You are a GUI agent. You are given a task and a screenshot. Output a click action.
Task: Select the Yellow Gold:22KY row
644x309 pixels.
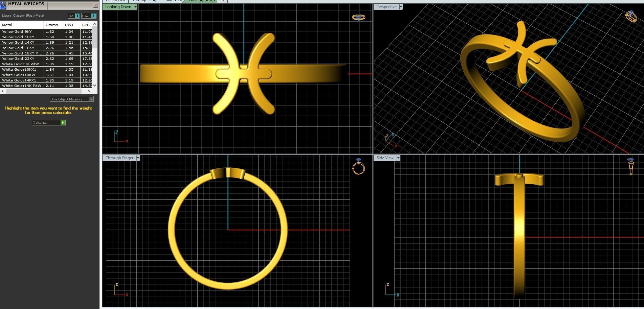click(x=46, y=58)
